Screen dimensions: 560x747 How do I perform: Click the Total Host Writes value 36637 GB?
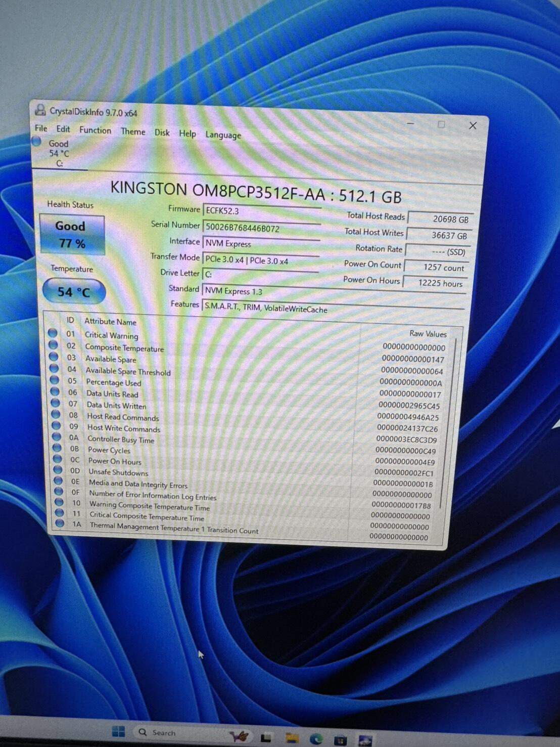(439, 235)
